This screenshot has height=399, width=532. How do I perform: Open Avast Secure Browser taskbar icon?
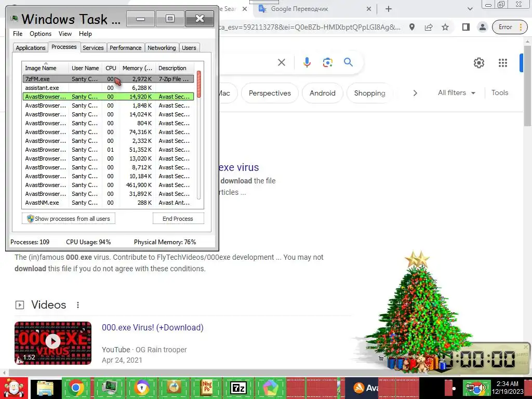click(142, 388)
